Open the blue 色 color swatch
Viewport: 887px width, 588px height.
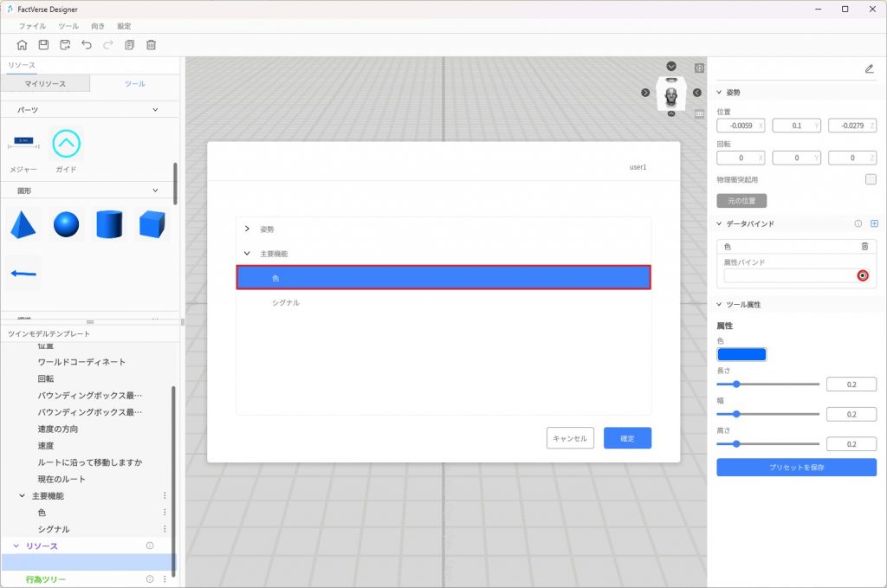[x=741, y=354]
